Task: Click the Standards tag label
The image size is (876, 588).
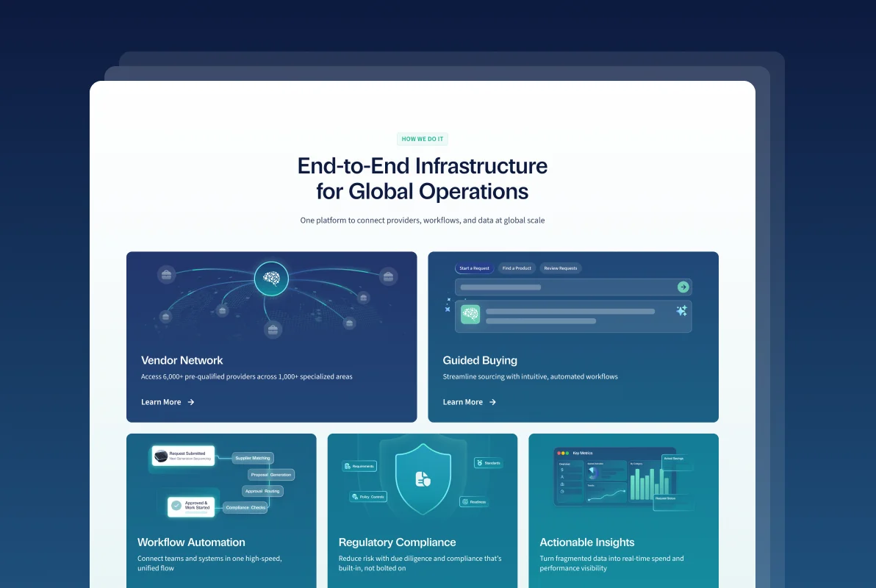Action: pos(492,463)
